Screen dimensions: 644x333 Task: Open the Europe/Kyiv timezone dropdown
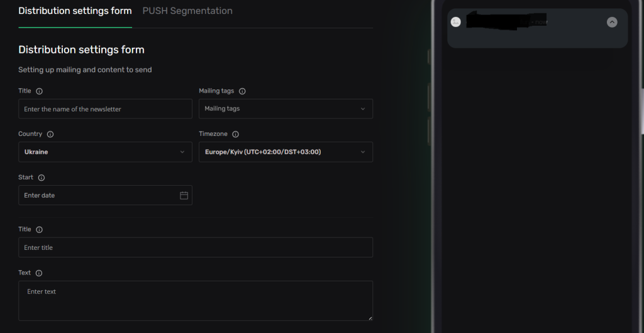(286, 152)
